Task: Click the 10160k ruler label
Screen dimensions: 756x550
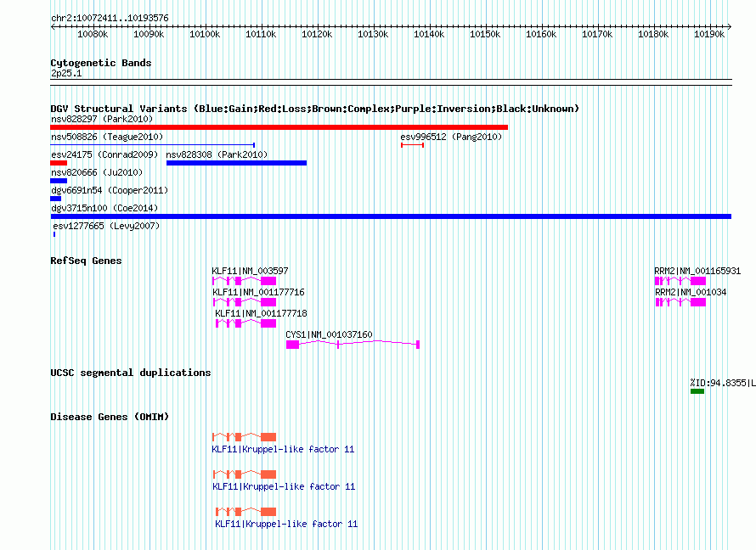Action: (x=541, y=35)
